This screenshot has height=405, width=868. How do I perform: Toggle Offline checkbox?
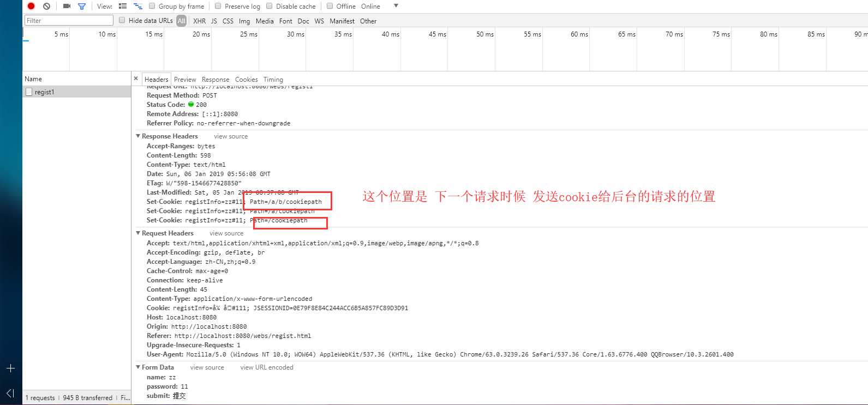click(330, 6)
